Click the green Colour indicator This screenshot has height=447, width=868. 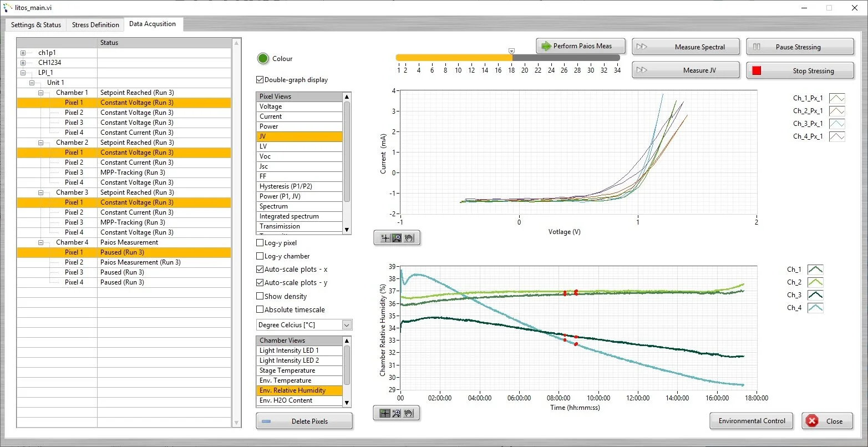pyautogui.click(x=263, y=58)
